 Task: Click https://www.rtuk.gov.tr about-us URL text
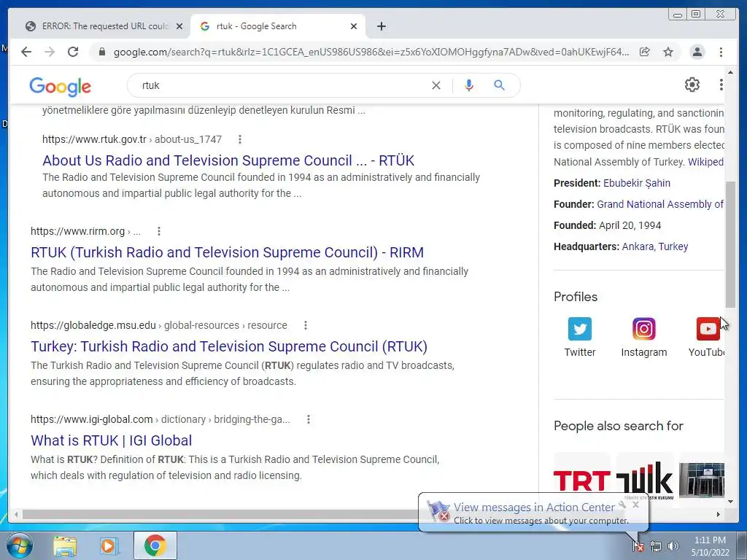coord(132,139)
